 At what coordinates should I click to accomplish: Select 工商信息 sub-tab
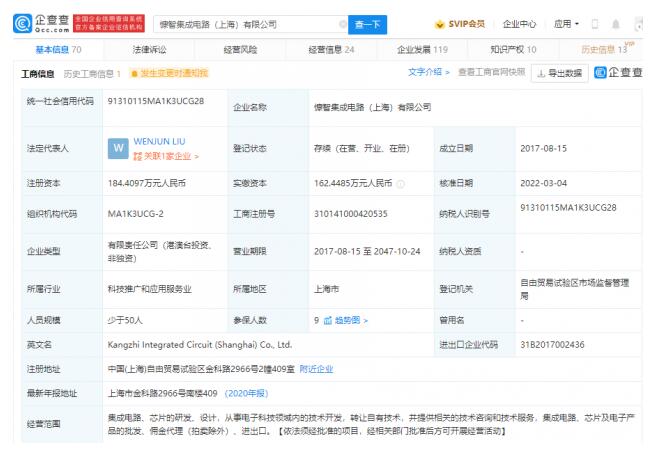pyautogui.click(x=38, y=74)
